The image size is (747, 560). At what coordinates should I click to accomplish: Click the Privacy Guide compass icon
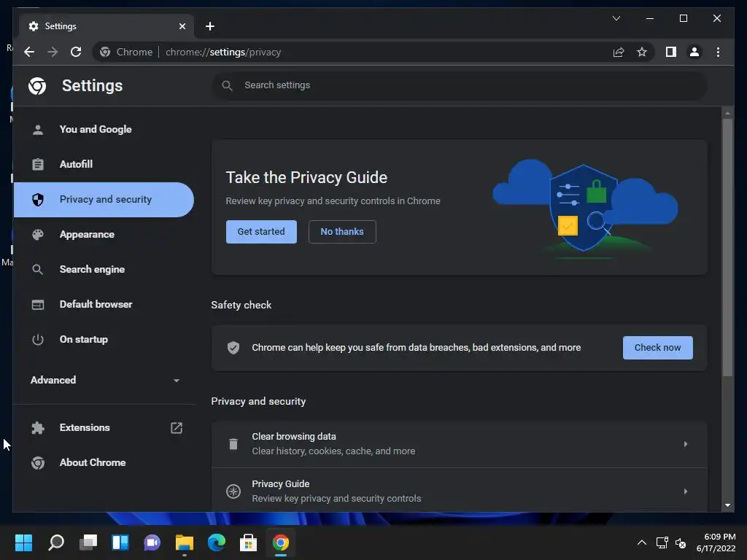click(233, 491)
